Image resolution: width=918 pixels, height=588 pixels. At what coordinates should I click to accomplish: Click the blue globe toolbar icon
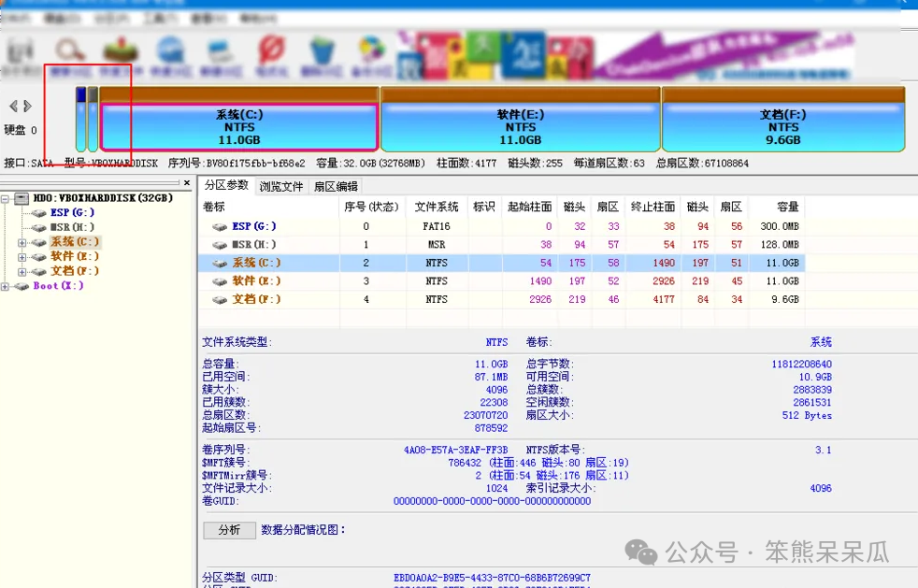(x=170, y=49)
